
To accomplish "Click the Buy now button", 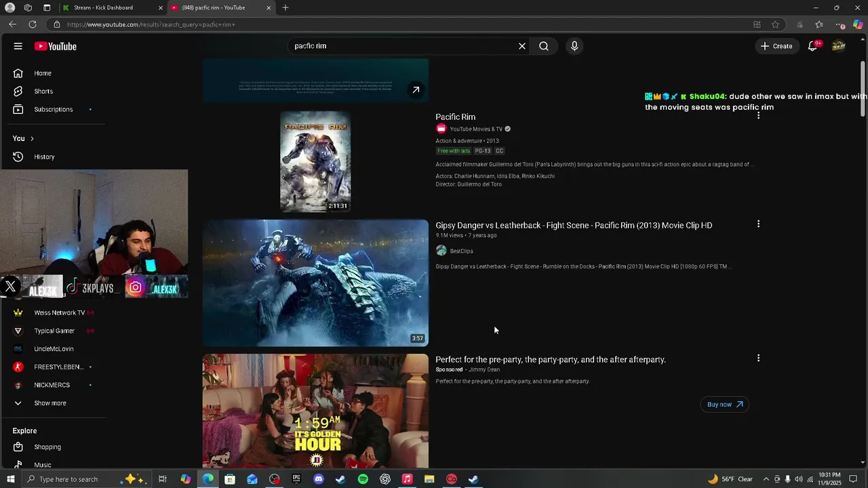I will click(x=724, y=405).
